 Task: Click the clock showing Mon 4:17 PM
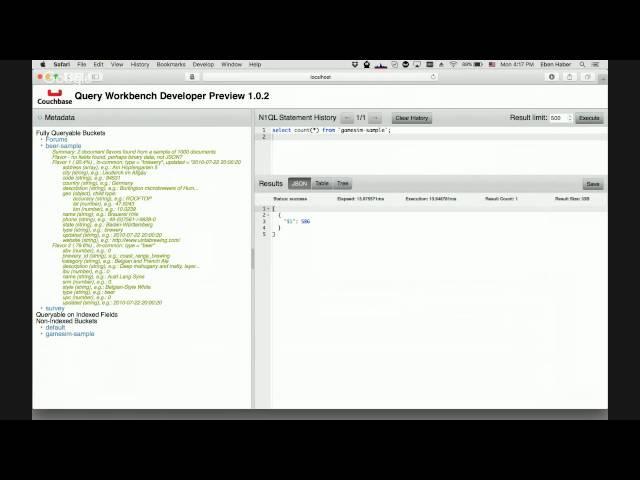[517, 64]
